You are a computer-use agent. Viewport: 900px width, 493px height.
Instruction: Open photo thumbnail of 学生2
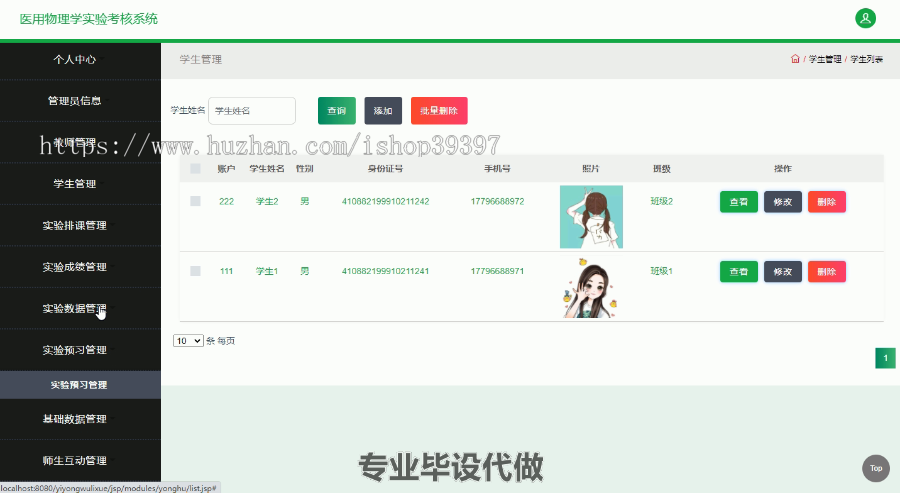(591, 217)
